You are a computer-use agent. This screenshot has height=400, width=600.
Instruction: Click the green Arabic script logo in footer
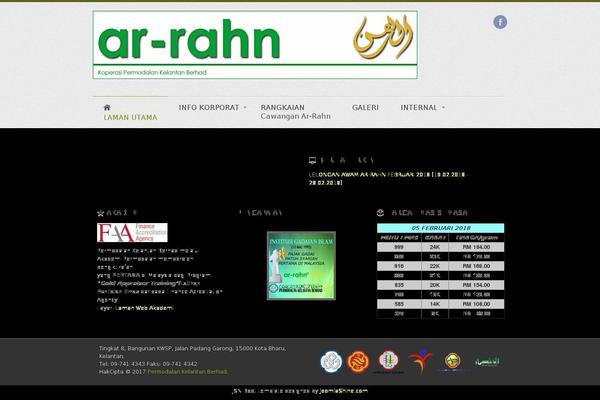point(487,361)
